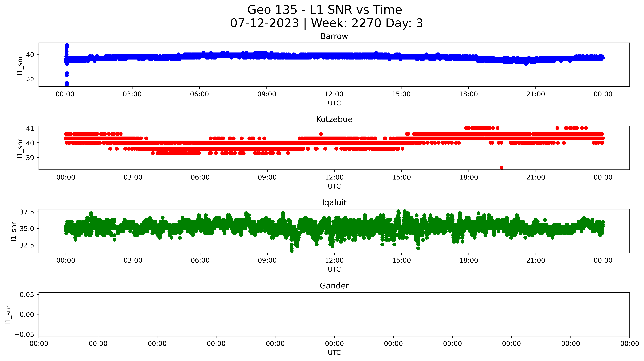This screenshot has width=644, height=361.
Task: Click the Iqaluit x-axis tick "21:00"
Action: [x=536, y=260]
